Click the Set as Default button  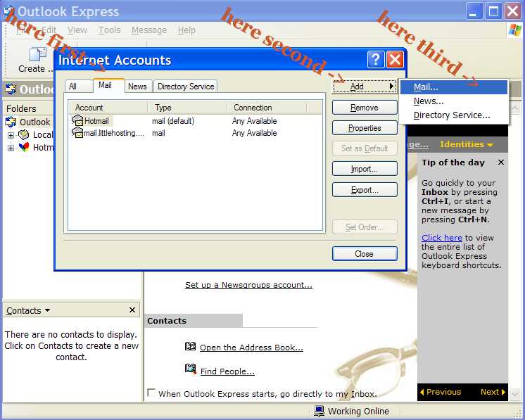(365, 148)
